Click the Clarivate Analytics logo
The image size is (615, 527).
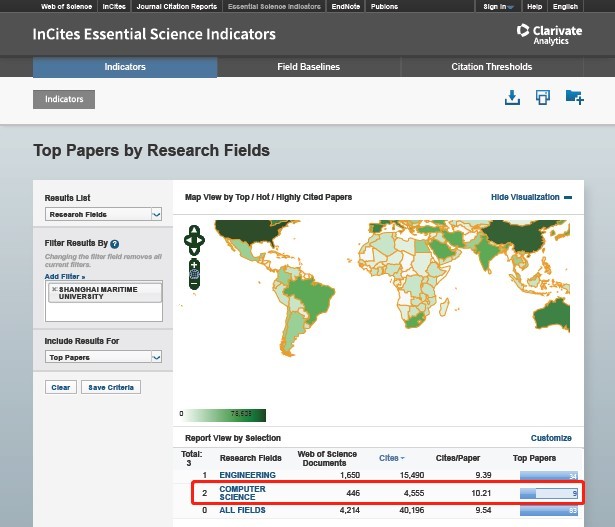click(x=549, y=35)
